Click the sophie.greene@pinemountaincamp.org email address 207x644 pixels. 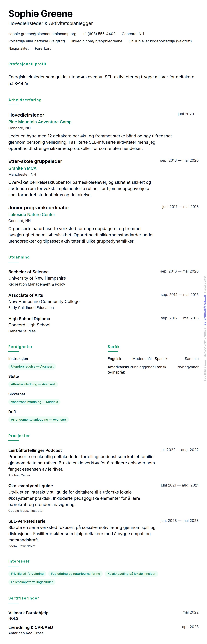[42, 34]
